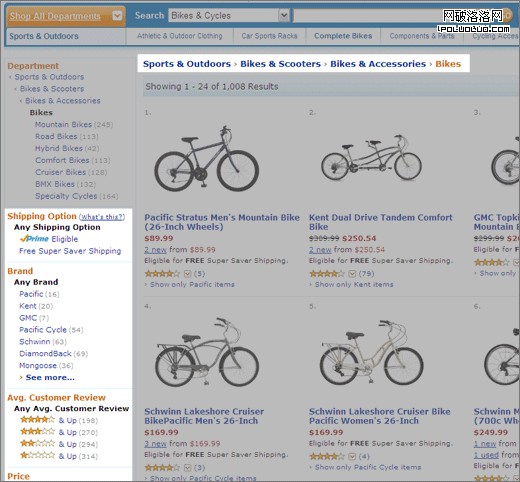Filter by 1 star & Up (314)
This screenshot has width=520, height=482.
click(x=59, y=456)
